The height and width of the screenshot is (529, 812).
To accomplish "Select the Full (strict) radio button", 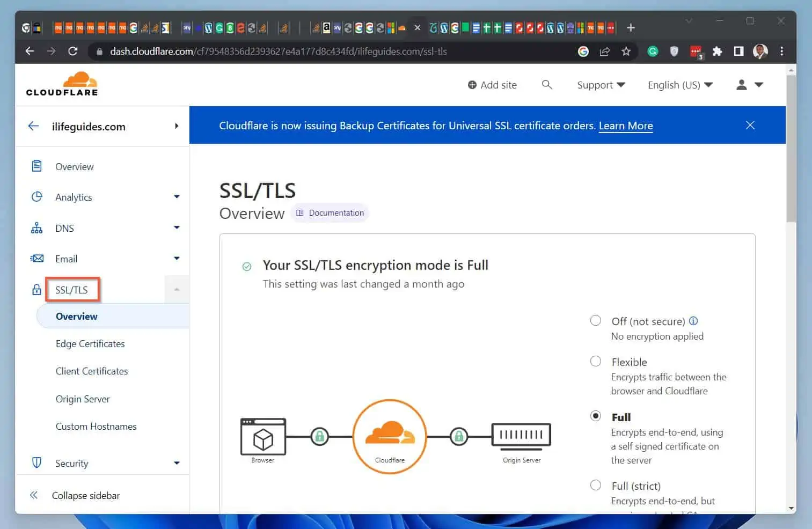I will (x=596, y=485).
